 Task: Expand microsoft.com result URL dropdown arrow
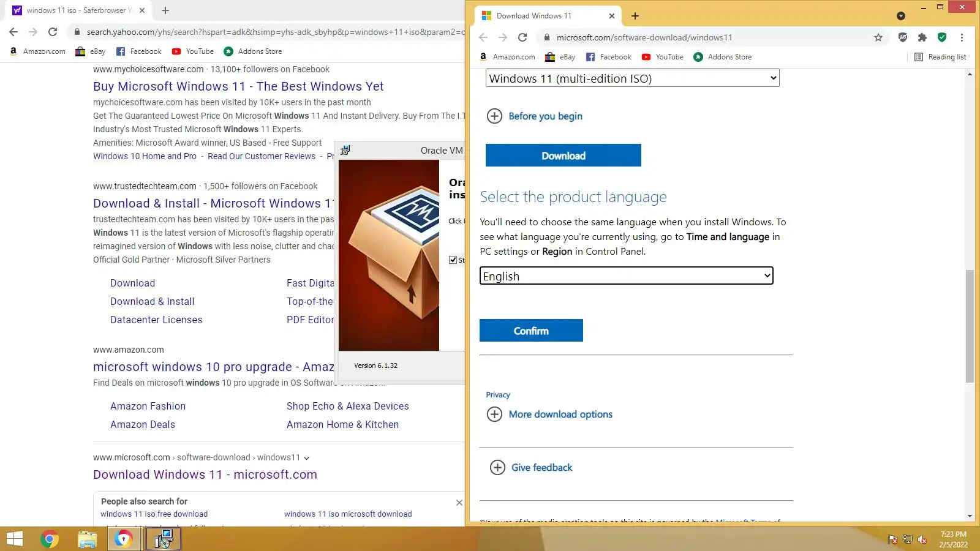[307, 458]
